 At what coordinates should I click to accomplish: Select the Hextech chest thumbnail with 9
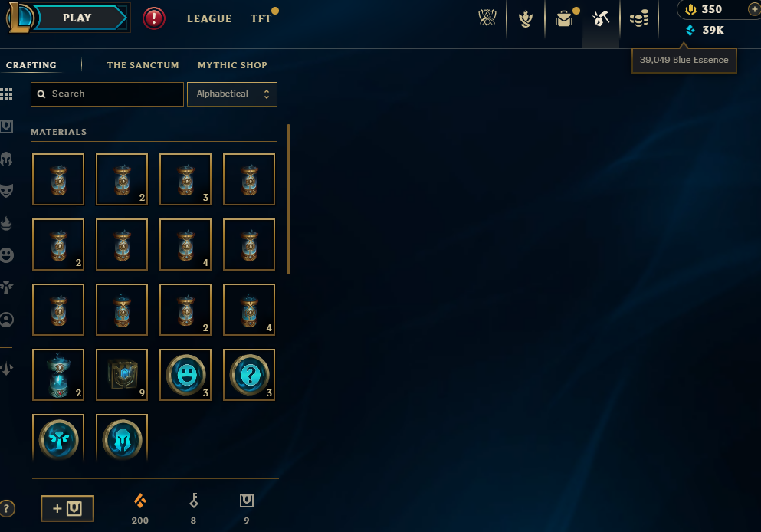point(122,375)
